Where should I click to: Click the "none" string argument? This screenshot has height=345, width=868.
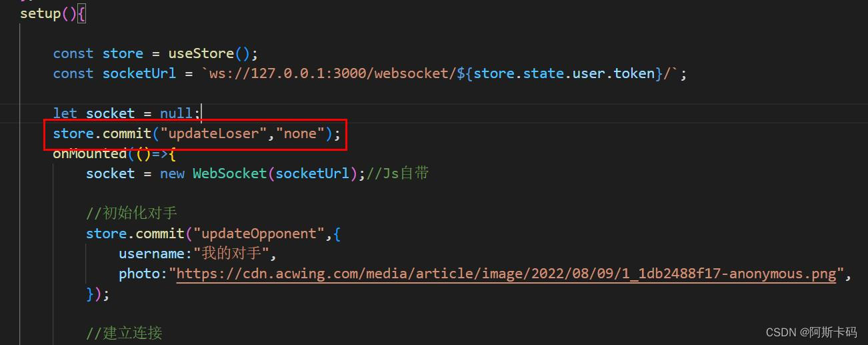point(300,133)
